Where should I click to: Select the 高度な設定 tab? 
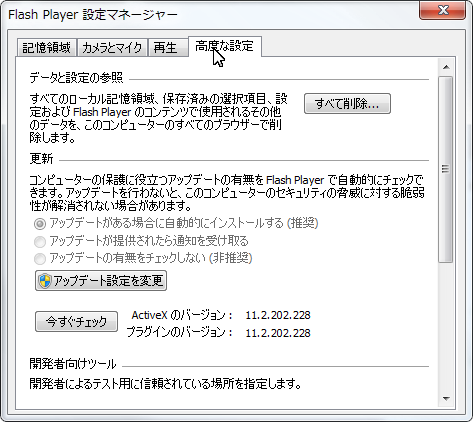point(225,46)
